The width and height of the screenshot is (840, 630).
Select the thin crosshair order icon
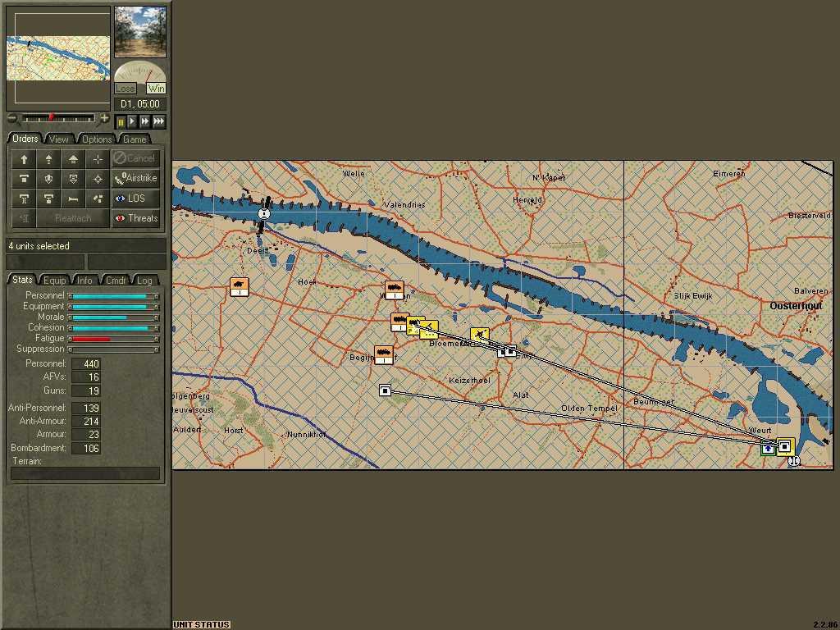click(98, 158)
